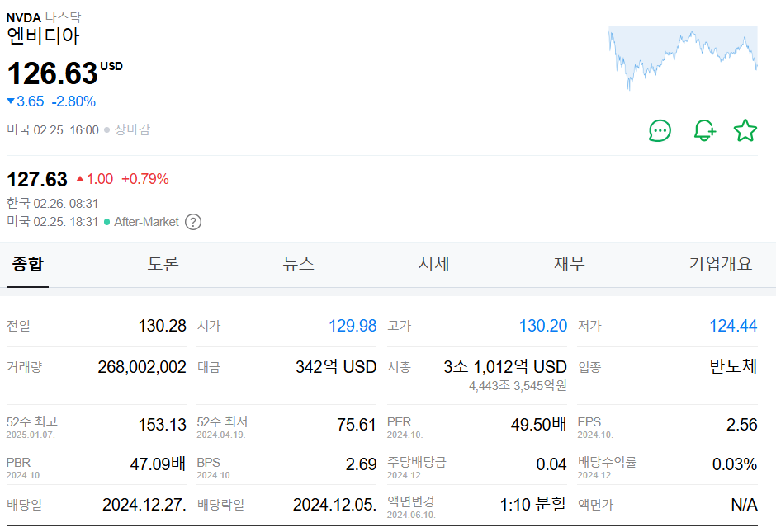Click the NVDA ticker symbol

pyautogui.click(x=23, y=18)
